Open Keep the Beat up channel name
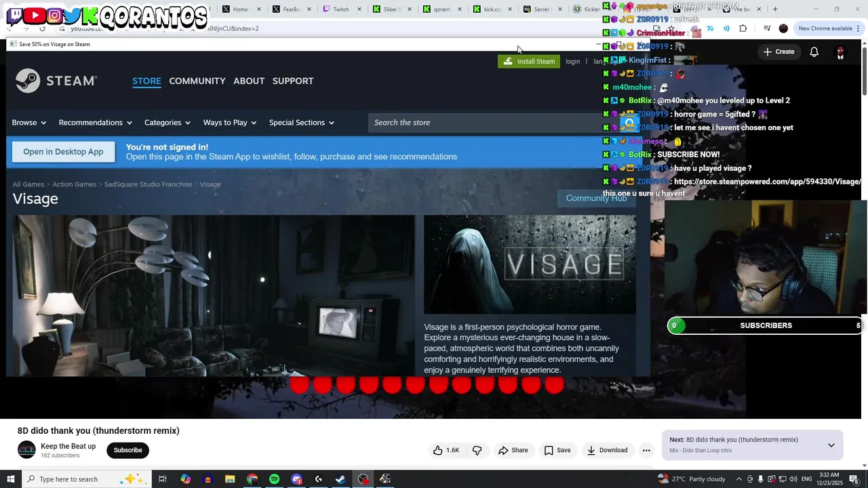 (x=68, y=446)
